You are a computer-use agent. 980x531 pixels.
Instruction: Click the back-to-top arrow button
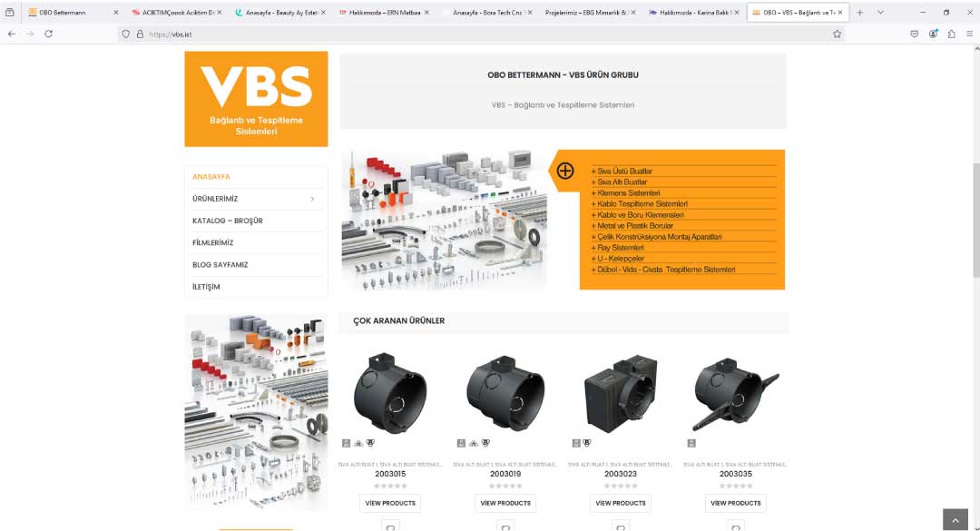pyautogui.click(x=955, y=520)
